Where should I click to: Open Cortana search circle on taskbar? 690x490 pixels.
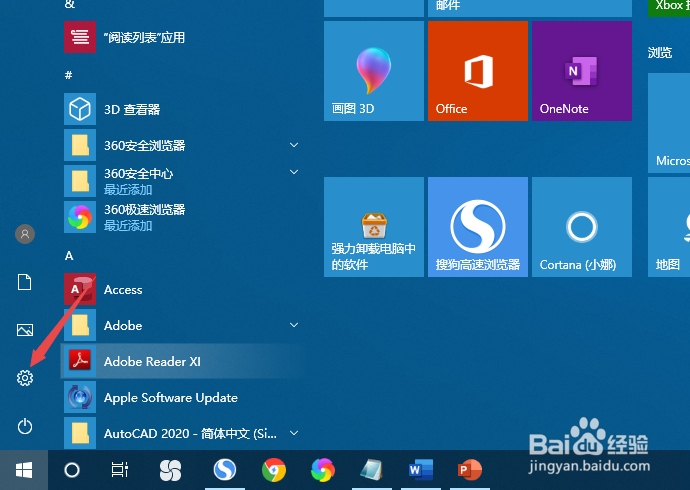click(72, 470)
